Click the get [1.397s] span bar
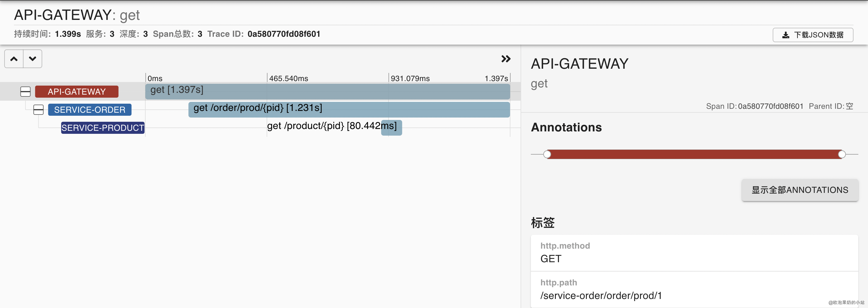The height and width of the screenshot is (308, 868). (x=327, y=92)
